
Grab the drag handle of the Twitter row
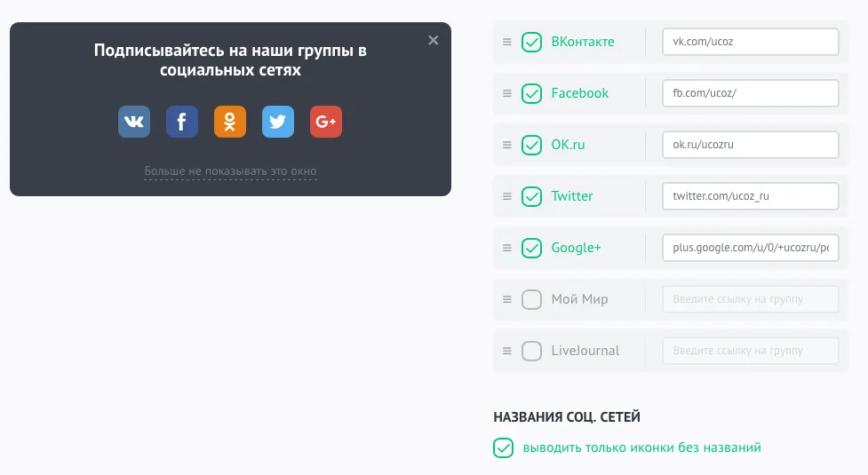pos(507,196)
